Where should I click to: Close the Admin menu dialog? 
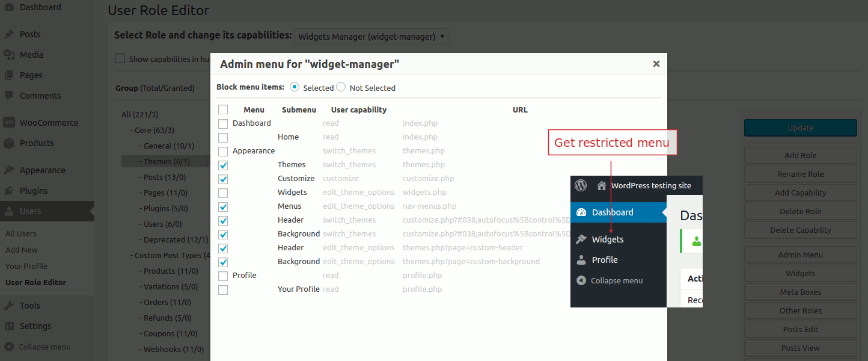(656, 63)
